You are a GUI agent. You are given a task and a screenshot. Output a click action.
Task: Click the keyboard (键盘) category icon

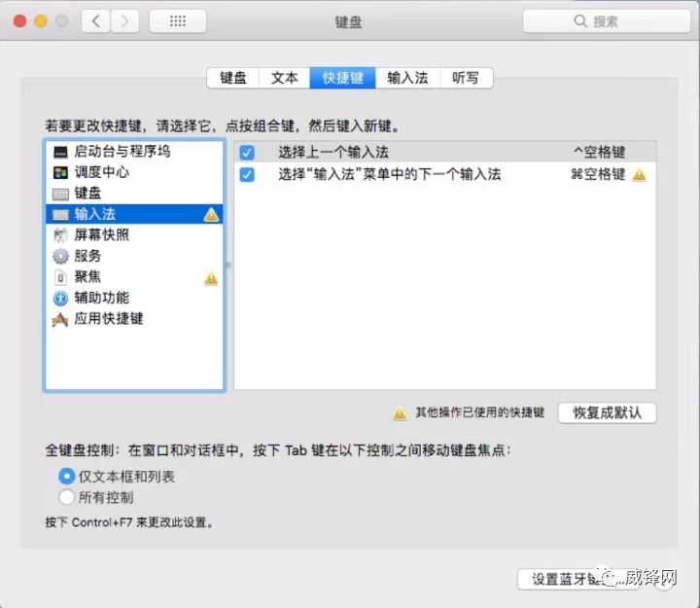coord(60,194)
